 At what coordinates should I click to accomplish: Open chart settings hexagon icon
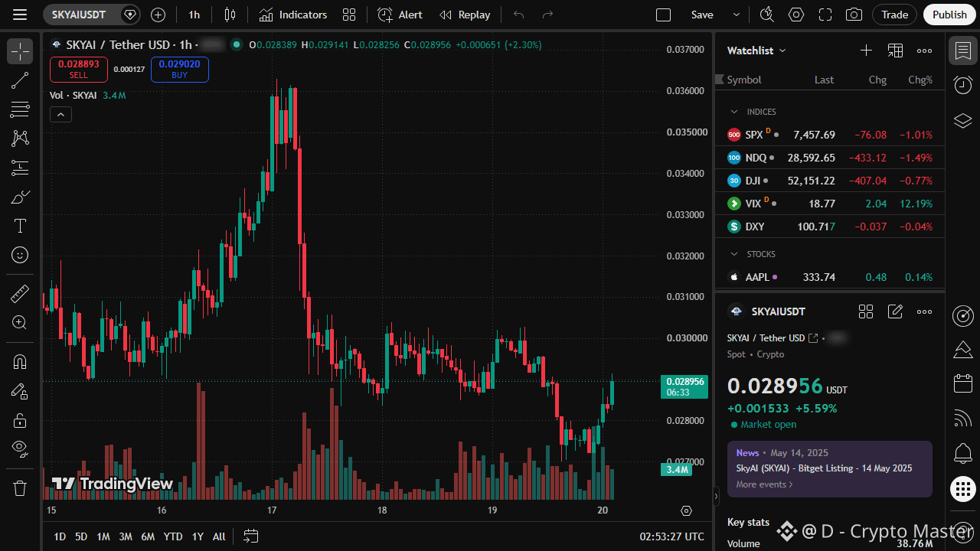(796, 15)
